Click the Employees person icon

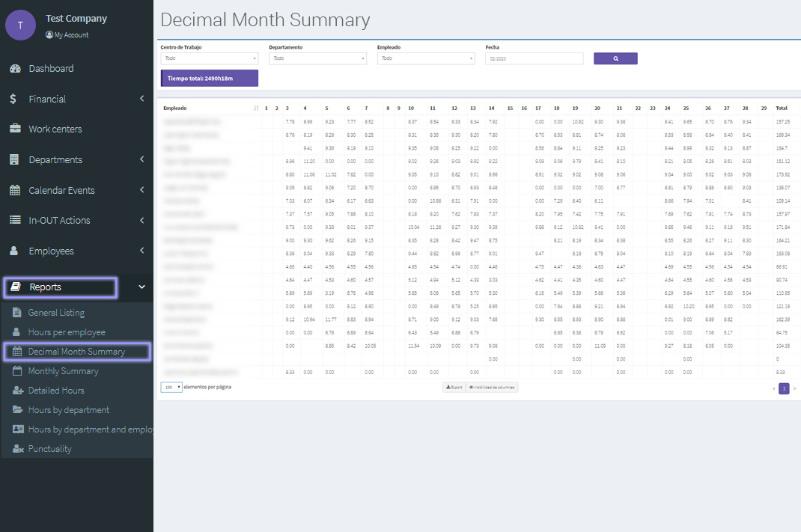click(x=14, y=251)
